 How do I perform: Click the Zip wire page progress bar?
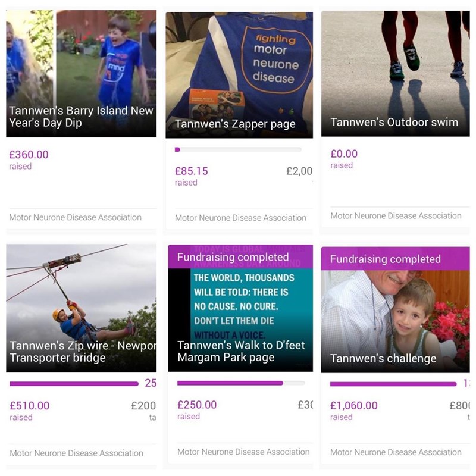pos(74,384)
